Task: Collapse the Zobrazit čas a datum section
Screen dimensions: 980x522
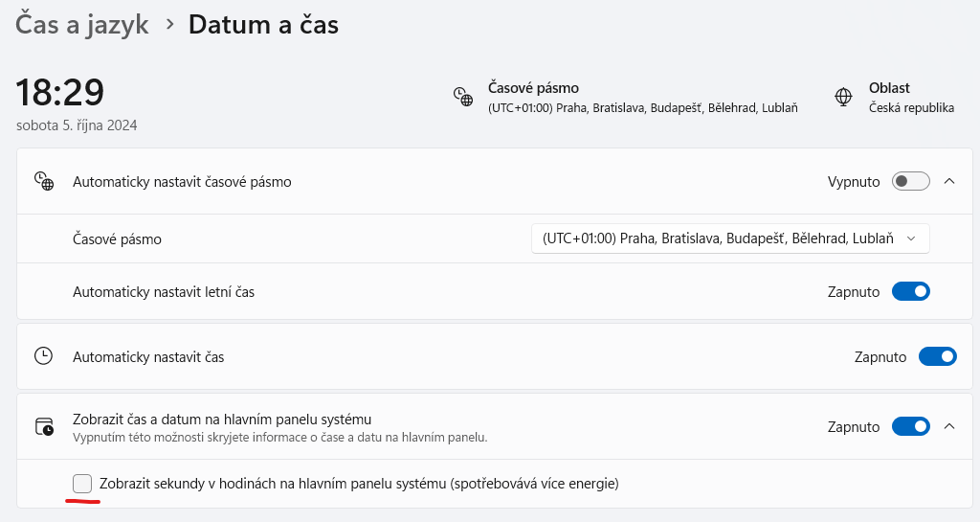Action: point(949,426)
